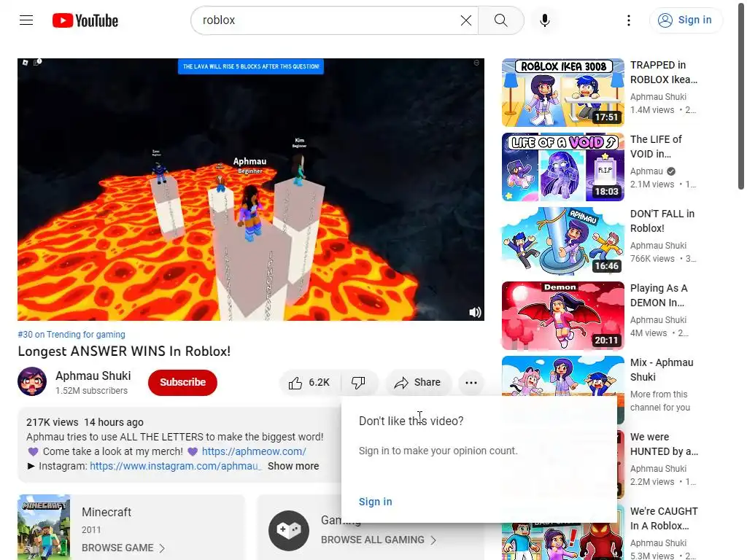The width and height of the screenshot is (747, 560).
Task: Click the page vertical scrollbar
Action: point(741,96)
